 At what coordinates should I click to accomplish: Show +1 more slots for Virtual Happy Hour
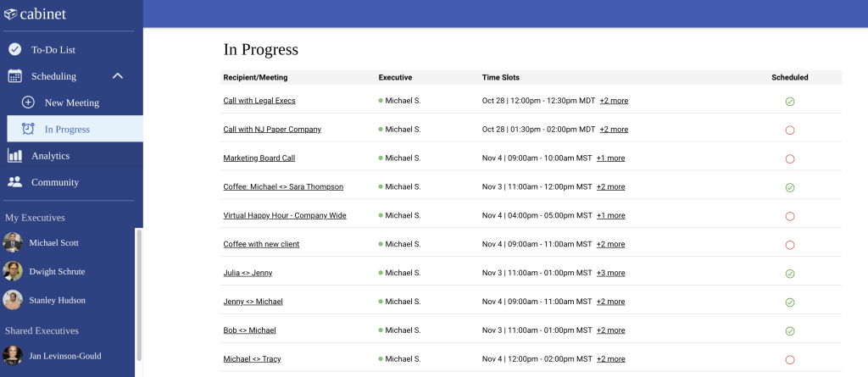tap(610, 215)
